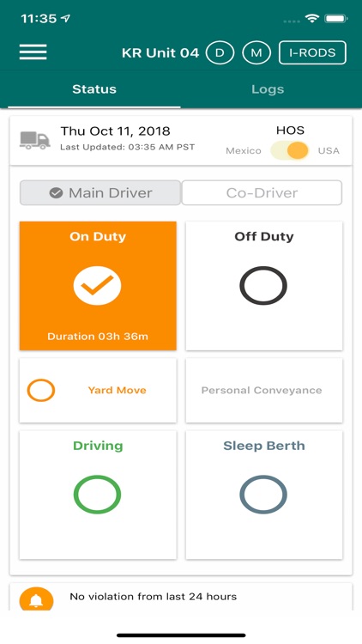This screenshot has height=644, width=362.
Task: Choose the Co-Driver segment
Action: tap(262, 192)
